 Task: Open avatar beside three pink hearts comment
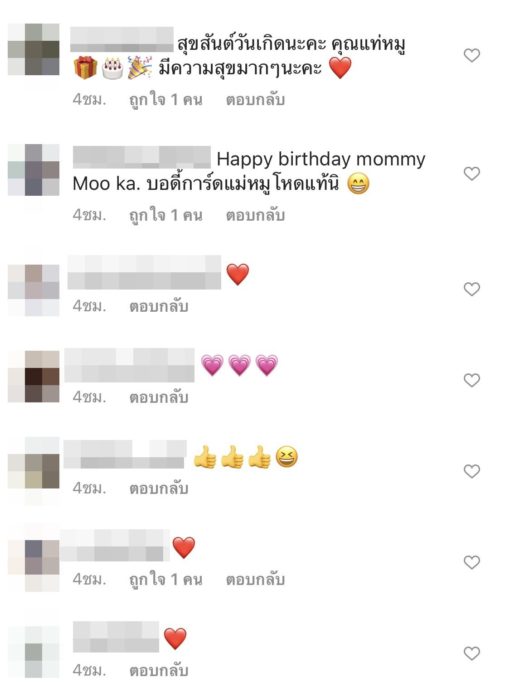pyautogui.click(x=34, y=376)
